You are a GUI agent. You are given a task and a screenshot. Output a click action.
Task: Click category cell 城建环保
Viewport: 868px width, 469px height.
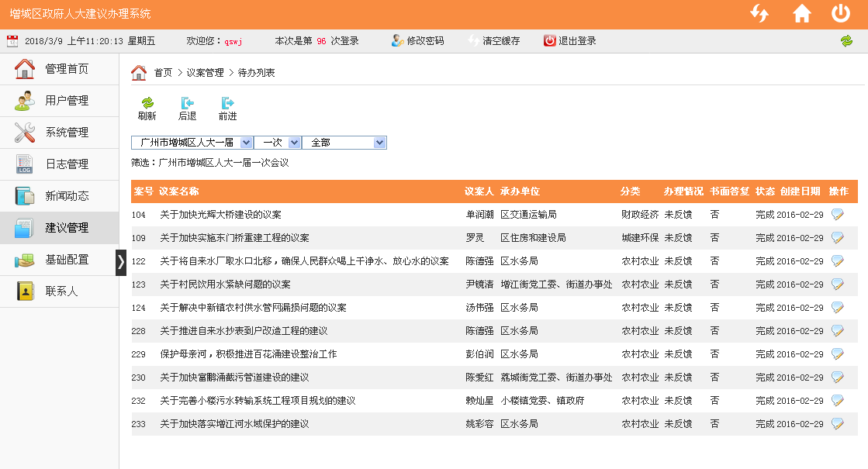[x=640, y=238]
